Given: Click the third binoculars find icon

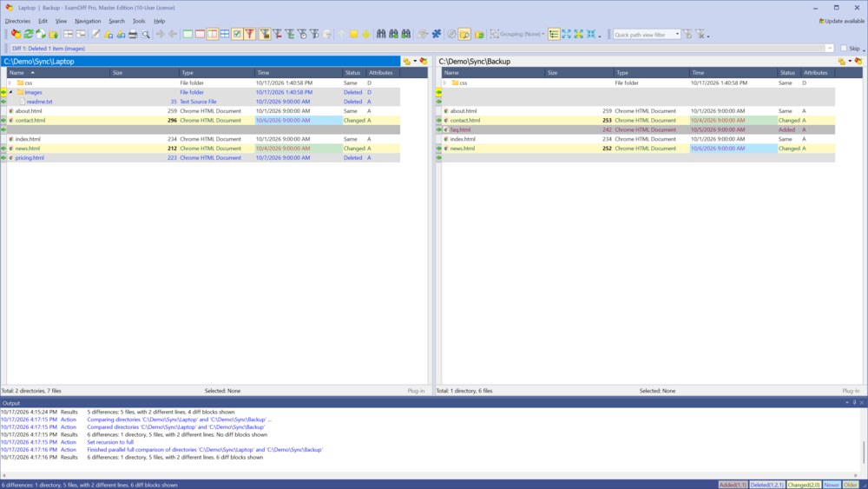Looking at the screenshot, I should [x=405, y=35].
